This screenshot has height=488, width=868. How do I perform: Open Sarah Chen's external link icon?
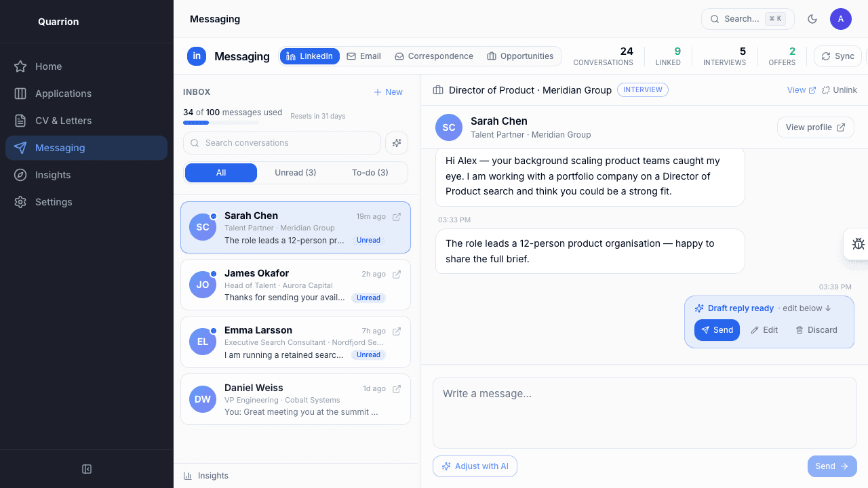pyautogui.click(x=397, y=217)
